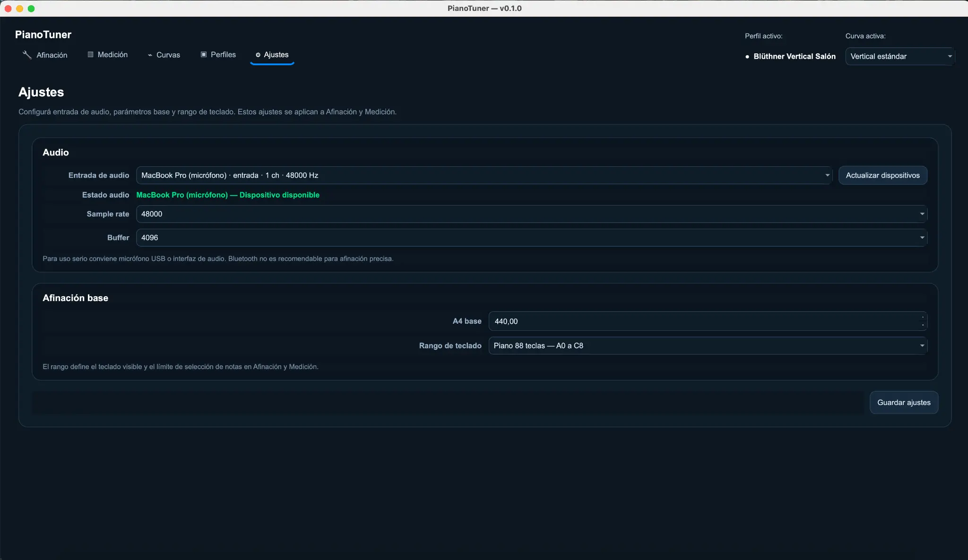Go to the Curvas tab
The width and height of the screenshot is (968, 560).
coord(164,55)
